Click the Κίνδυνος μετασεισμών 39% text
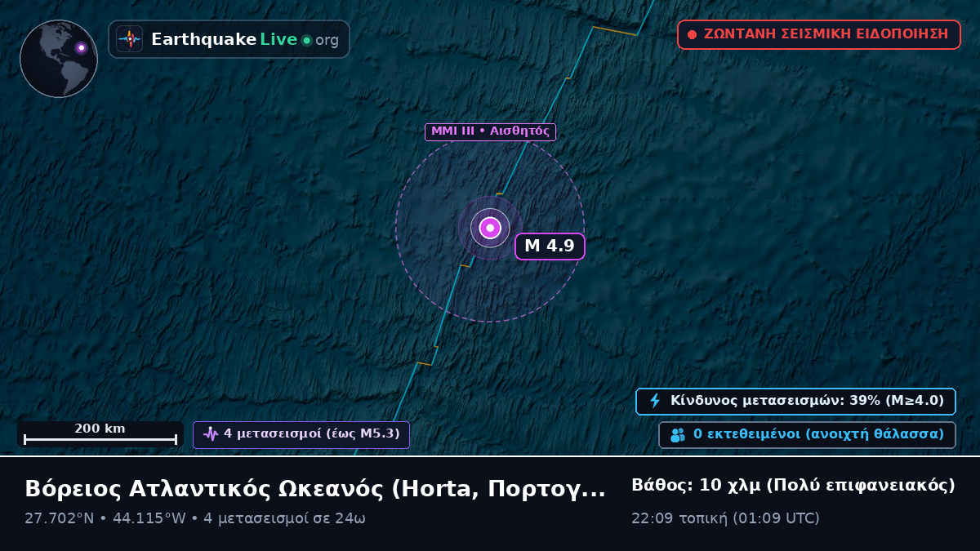Viewport: 980px width, 551px height. [807, 401]
